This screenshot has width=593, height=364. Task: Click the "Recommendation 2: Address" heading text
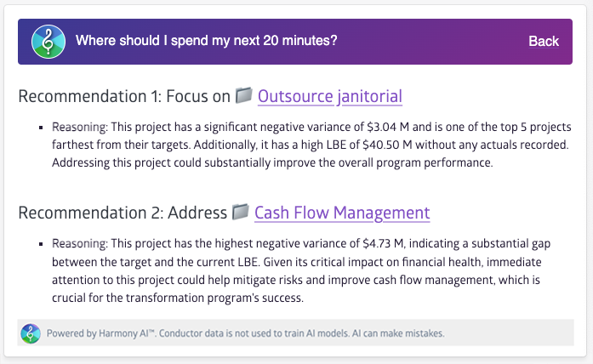coord(123,213)
